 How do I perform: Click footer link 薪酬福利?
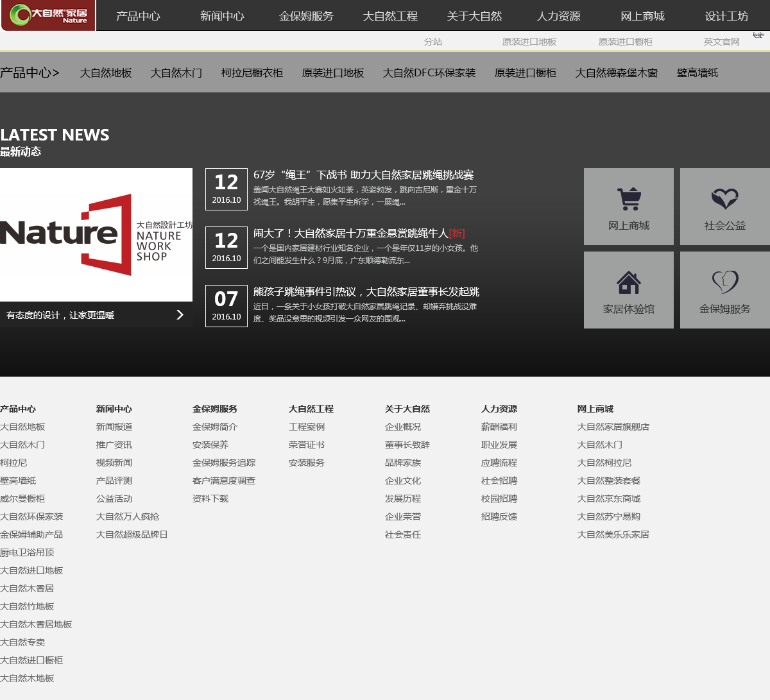499,427
